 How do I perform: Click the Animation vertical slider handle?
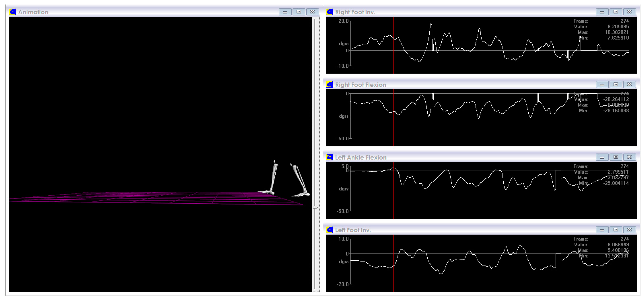point(315,207)
